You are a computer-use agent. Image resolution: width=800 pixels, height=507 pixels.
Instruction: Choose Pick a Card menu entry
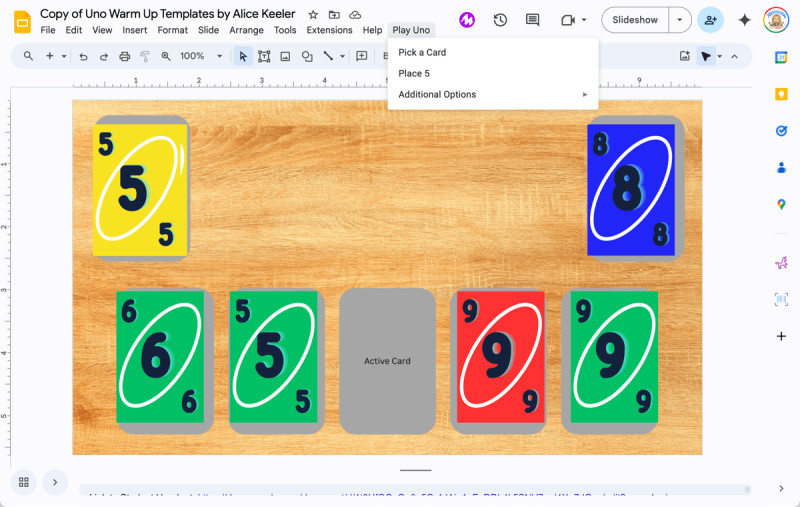[493, 53]
